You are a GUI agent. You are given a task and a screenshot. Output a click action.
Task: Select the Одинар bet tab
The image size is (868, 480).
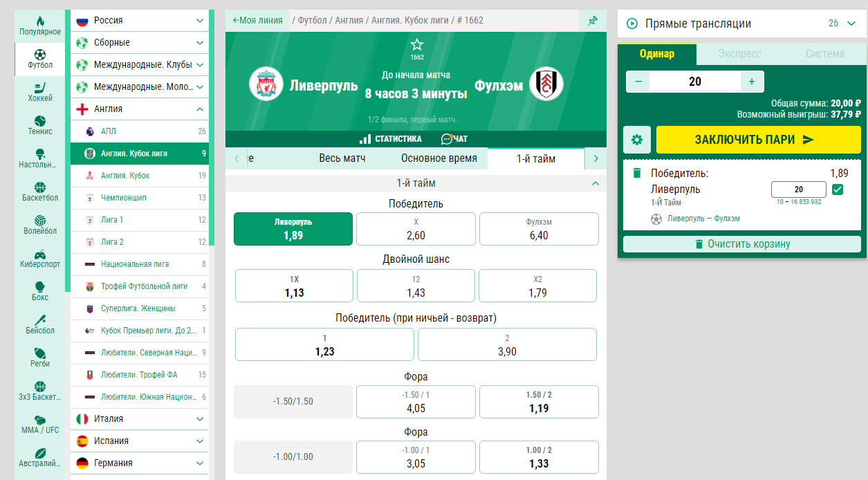[657, 54]
